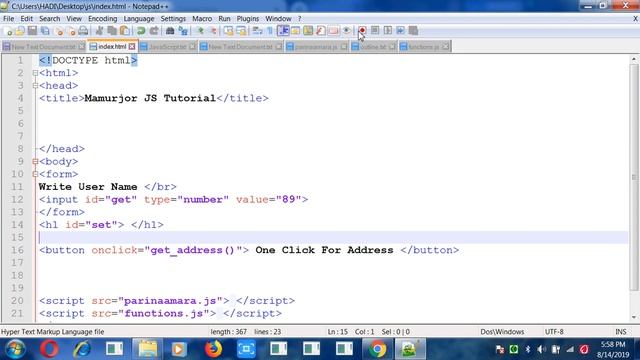
Task: Collapse the <form> fold marker on line 10
Action: (x=35, y=174)
